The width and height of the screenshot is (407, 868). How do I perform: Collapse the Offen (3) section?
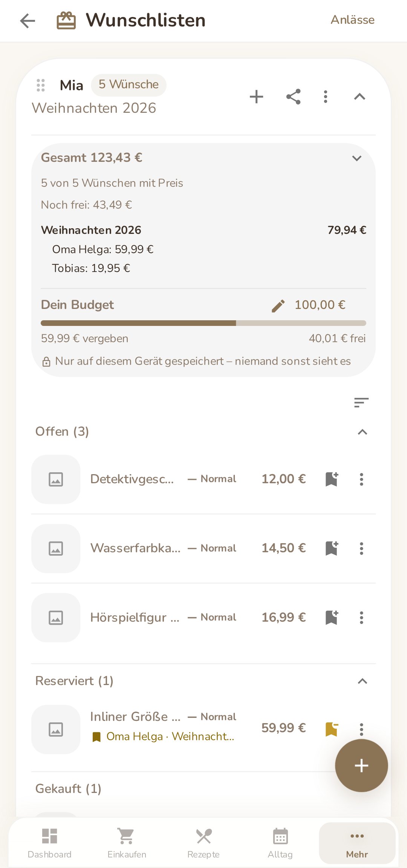coord(362,432)
